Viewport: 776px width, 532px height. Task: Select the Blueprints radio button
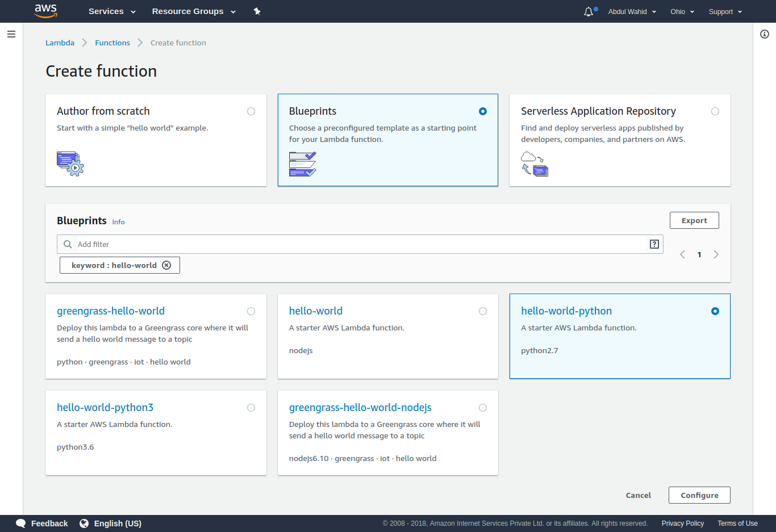(483, 111)
